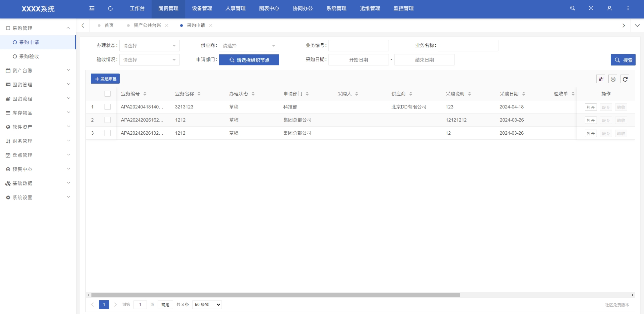Open the 供应商 dropdown

pyautogui.click(x=249, y=46)
